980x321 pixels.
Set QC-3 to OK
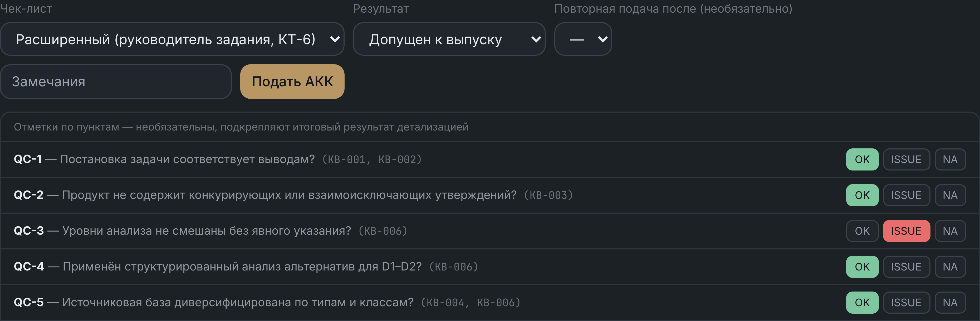862,231
